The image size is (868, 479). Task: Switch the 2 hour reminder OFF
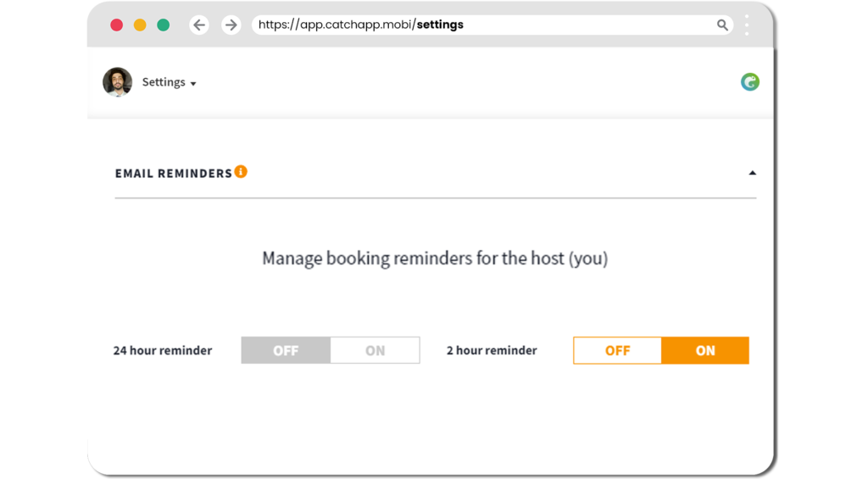(617, 350)
